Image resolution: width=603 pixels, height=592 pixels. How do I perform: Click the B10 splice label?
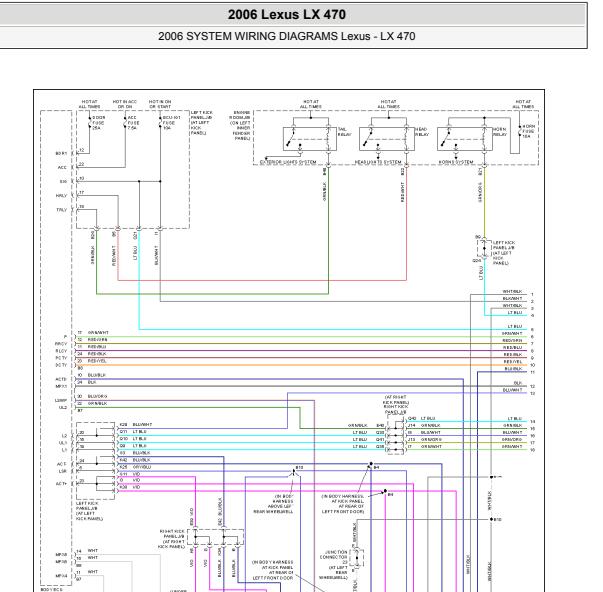[498, 519]
